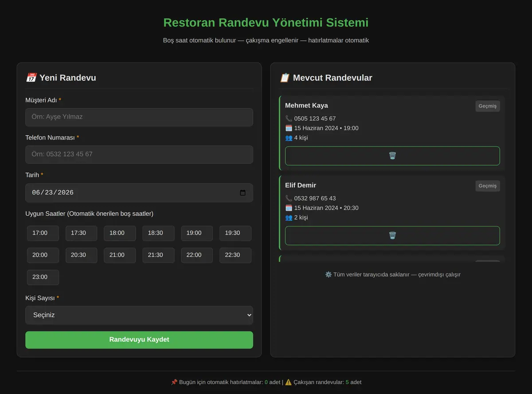
Task: Click the Telefon Numarası input field
Action: click(139, 155)
